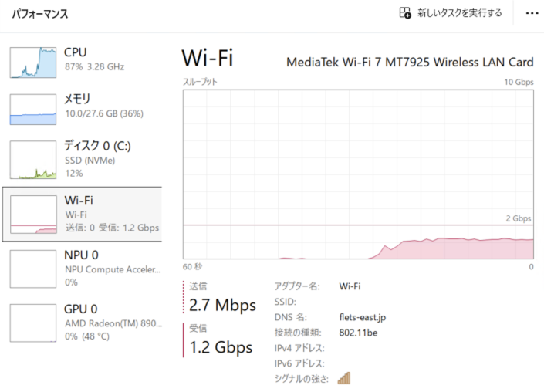Select the メモリ mini graph
The image size is (544, 392).
click(x=33, y=110)
